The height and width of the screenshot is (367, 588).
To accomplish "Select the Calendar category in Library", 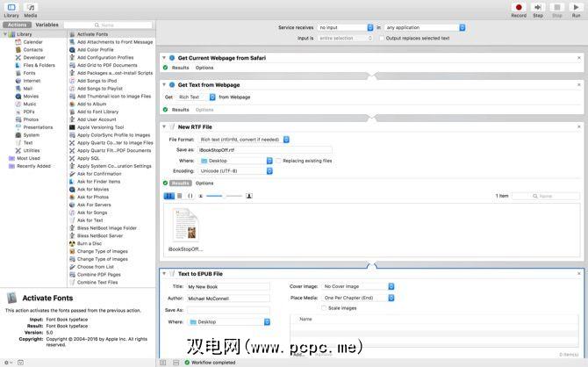I will tap(32, 42).
